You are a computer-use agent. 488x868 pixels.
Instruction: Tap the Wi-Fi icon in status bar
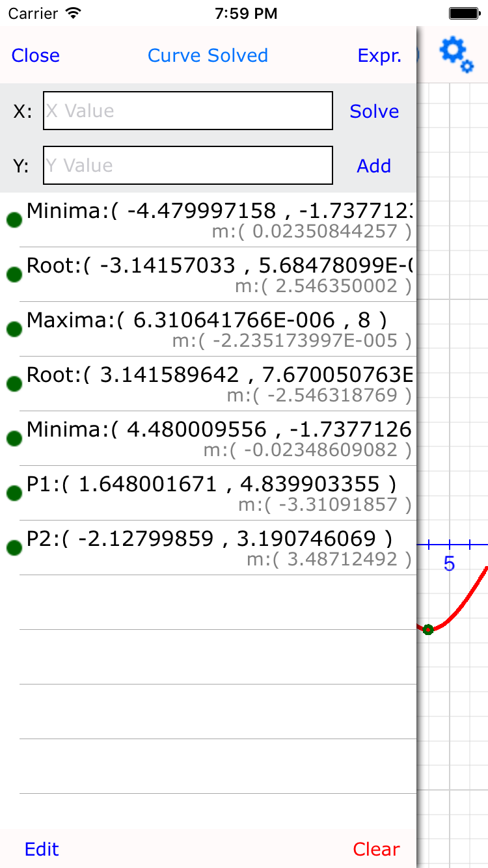click(74, 13)
